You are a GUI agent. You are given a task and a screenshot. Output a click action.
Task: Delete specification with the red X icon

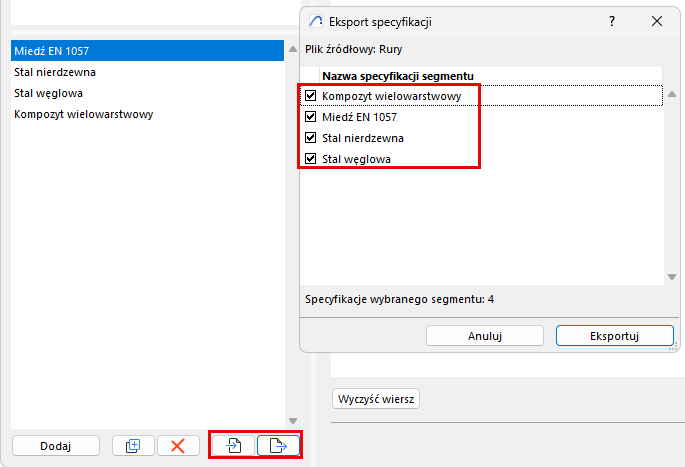click(178, 446)
